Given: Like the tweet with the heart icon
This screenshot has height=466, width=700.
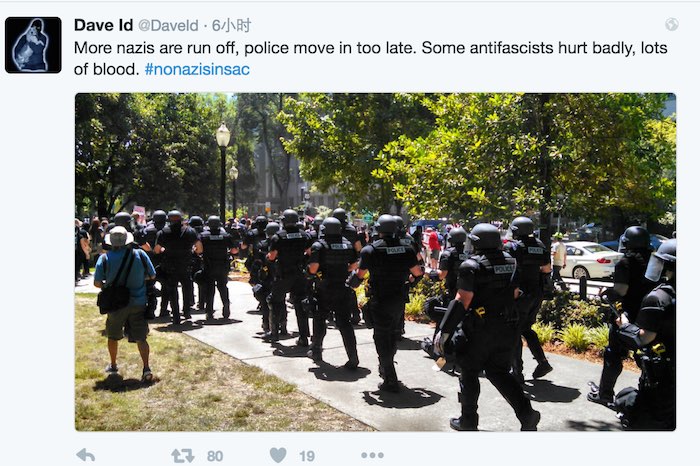Looking at the screenshot, I should pos(278,455).
